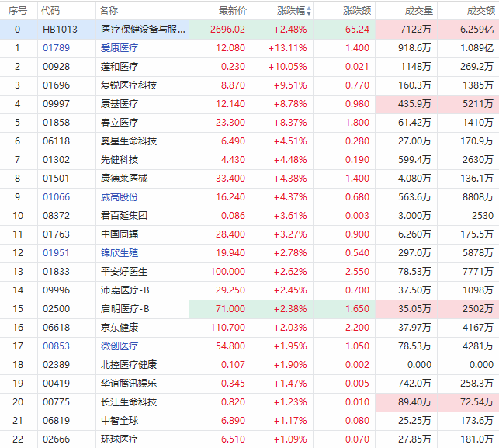Click change percent +13.11%
The height and width of the screenshot is (448, 499).
(x=287, y=48)
